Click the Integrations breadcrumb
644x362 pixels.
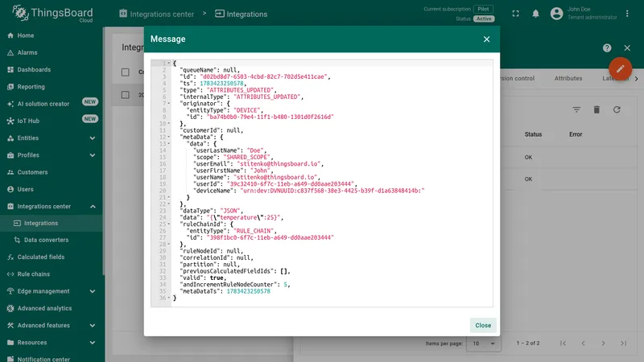coord(241,14)
